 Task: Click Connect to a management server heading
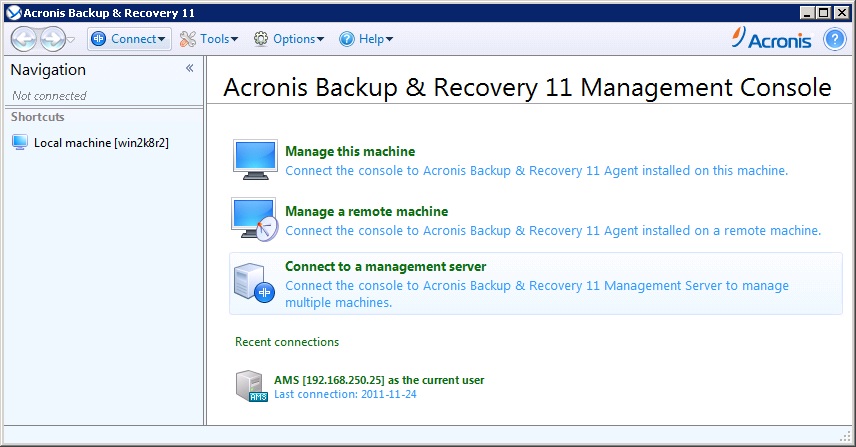(x=385, y=266)
